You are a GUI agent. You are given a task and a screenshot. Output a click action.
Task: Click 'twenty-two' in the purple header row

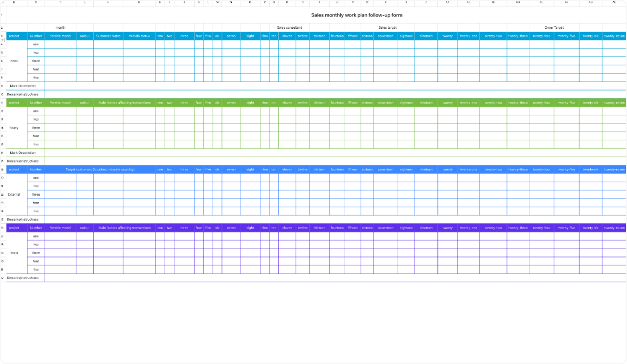point(493,228)
